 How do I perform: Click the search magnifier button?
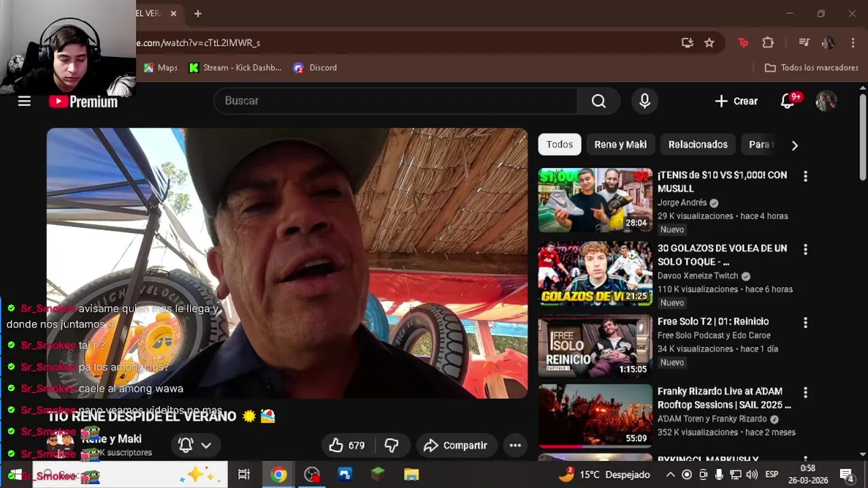598,101
